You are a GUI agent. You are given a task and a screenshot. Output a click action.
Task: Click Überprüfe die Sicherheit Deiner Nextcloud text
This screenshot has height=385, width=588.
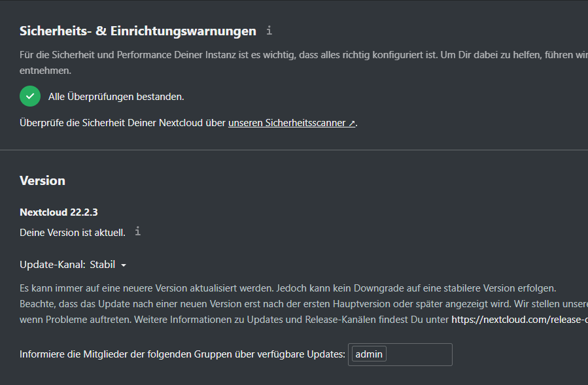(x=122, y=123)
